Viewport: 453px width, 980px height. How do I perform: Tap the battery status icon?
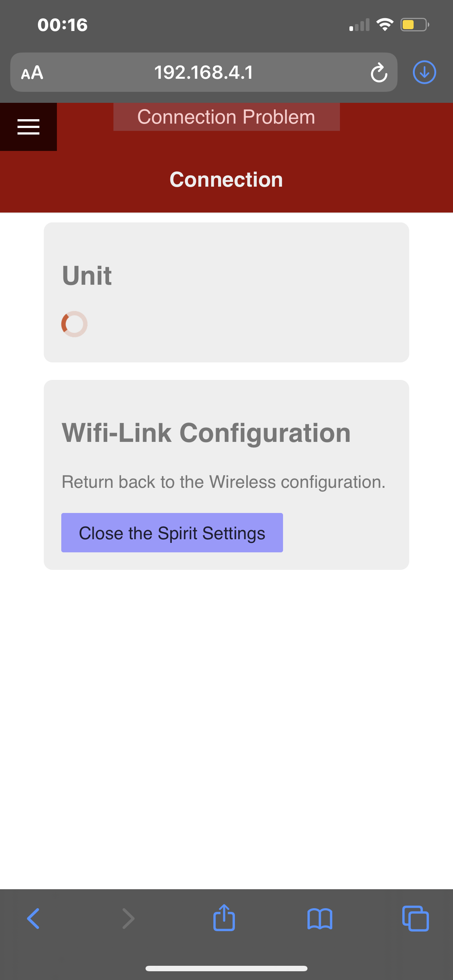pos(414,25)
